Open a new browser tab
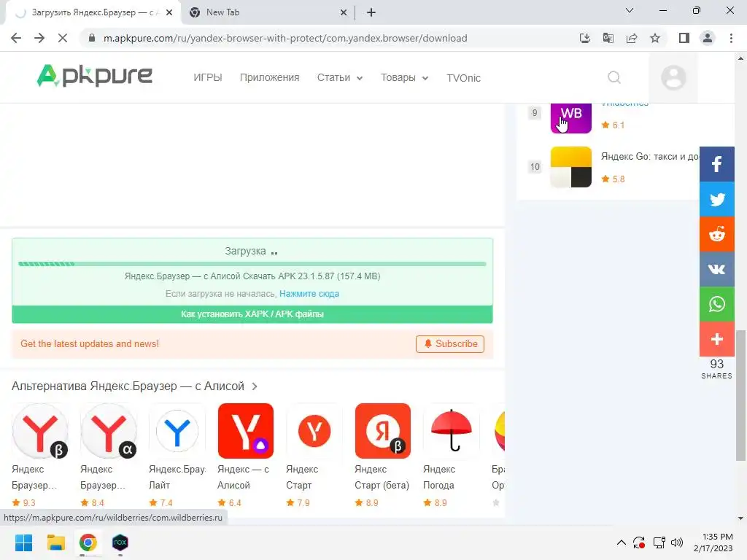Screen dimensions: 747x560 click(x=371, y=12)
